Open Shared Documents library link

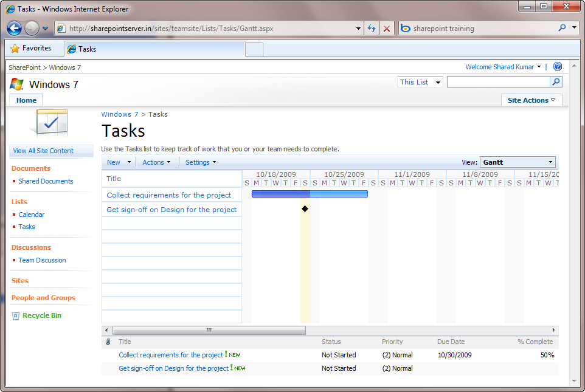tap(46, 181)
